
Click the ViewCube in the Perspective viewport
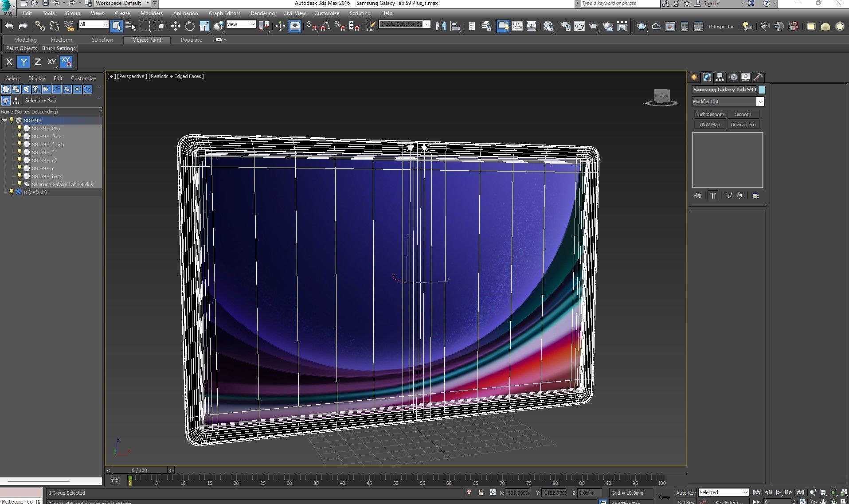point(661,97)
